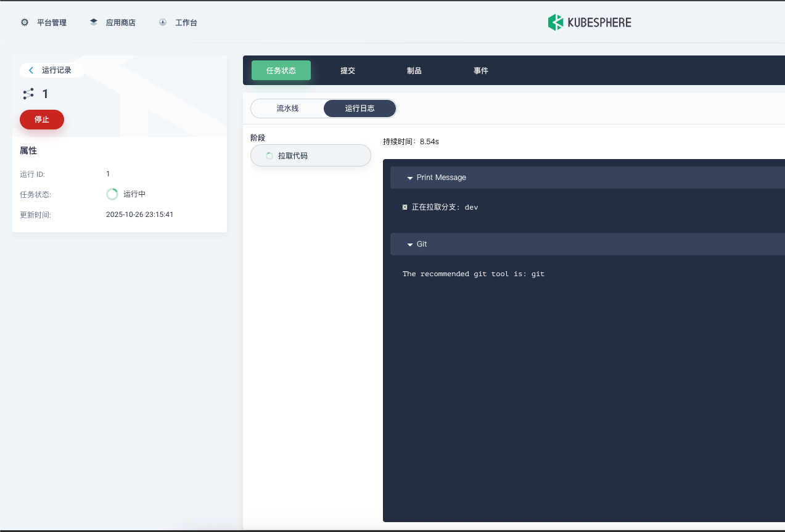
Task: Open the 应用商店 app store icon
Action: tap(94, 23)
